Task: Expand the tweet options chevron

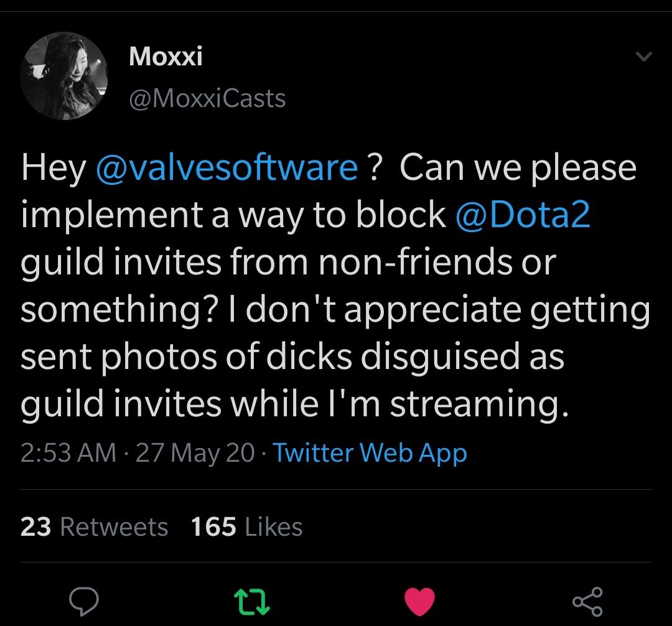Action: [x=644, y=57]
